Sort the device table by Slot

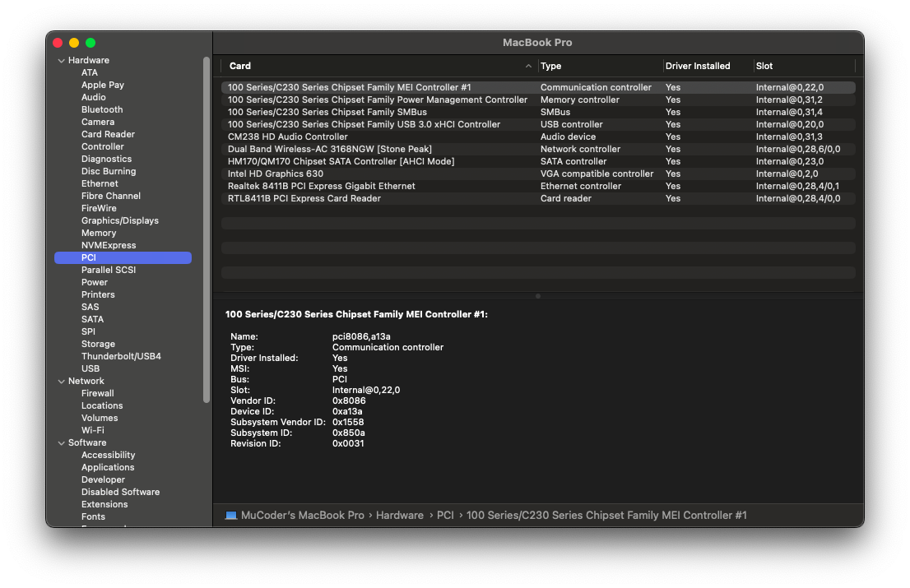[x=763, y=66]
